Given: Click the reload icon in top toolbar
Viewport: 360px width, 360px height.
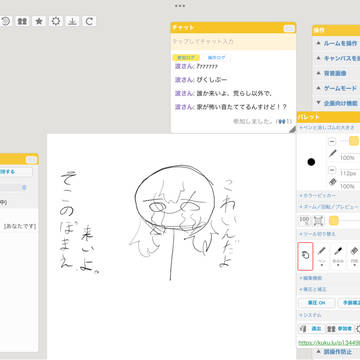Looking at the screenshot, I should pyautogui.click(x=89, y=21).
